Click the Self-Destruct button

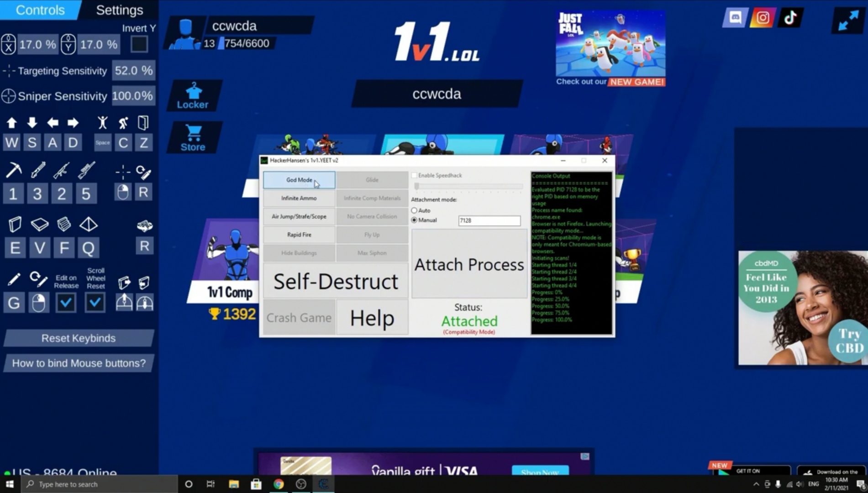pos(336,281)
